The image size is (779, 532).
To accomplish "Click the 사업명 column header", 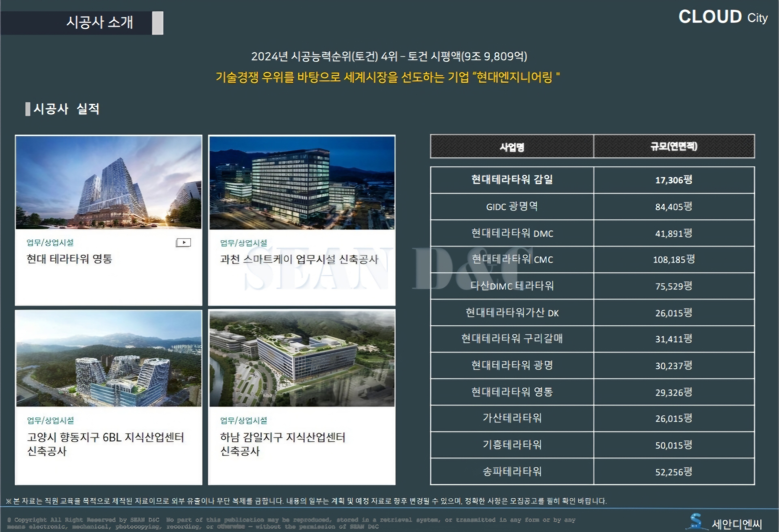I will coord(512,146).
